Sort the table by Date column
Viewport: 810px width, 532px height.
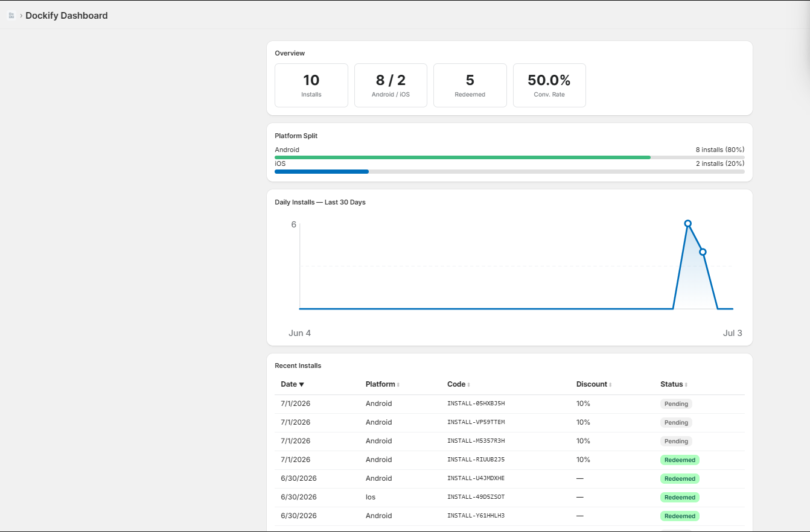click(x=293, y=384)
